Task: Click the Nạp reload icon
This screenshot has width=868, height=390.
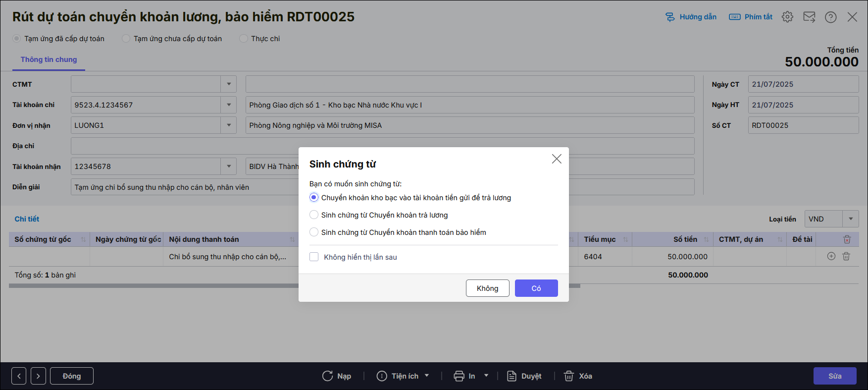Action: pyautogui.click(x=328, y=376)
